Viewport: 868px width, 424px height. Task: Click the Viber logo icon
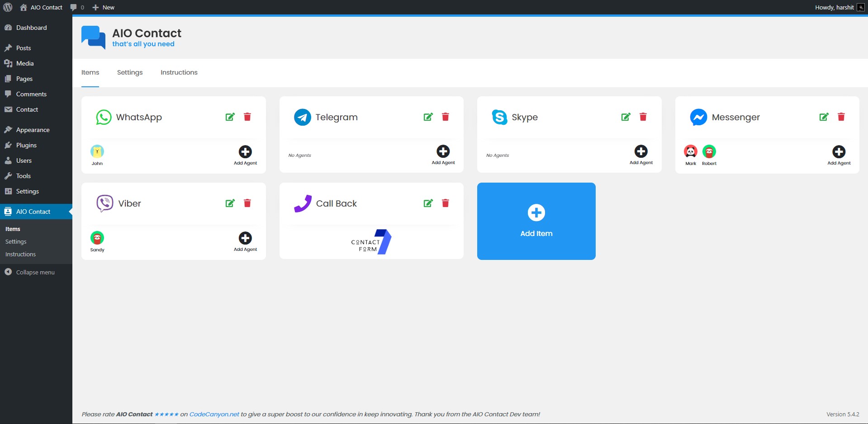[x=105, y=203]
